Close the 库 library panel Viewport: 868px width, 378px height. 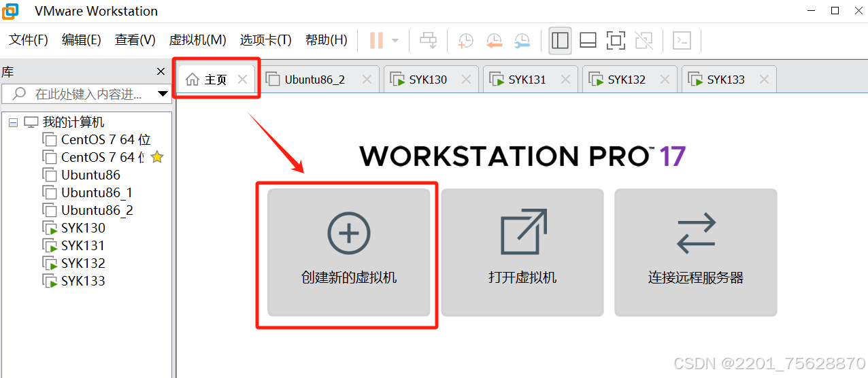[x=161, y=71]
